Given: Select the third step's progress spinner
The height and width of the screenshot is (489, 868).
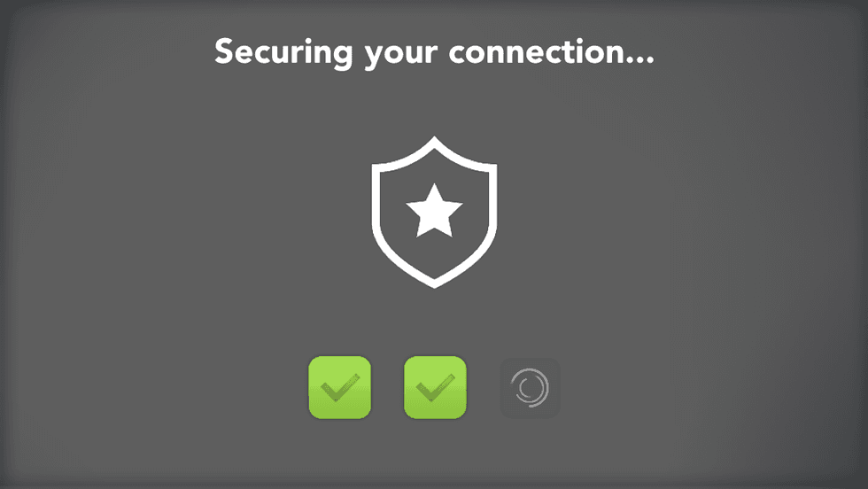Looking at the screenshot, I should (x=530, y=388).
